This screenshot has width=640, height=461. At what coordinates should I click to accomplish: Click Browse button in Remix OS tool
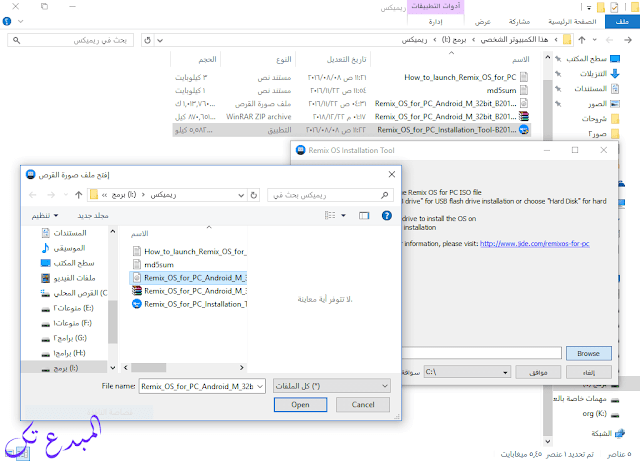tap(588, 354)
